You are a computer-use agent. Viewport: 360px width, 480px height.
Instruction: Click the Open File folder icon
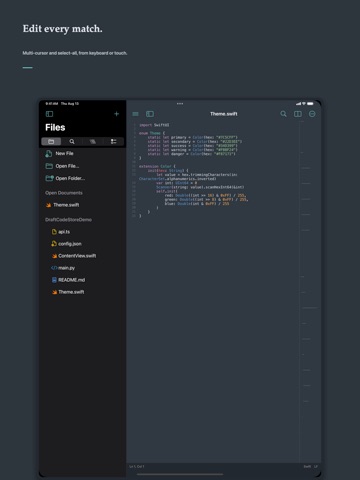[x=49, y=166]
